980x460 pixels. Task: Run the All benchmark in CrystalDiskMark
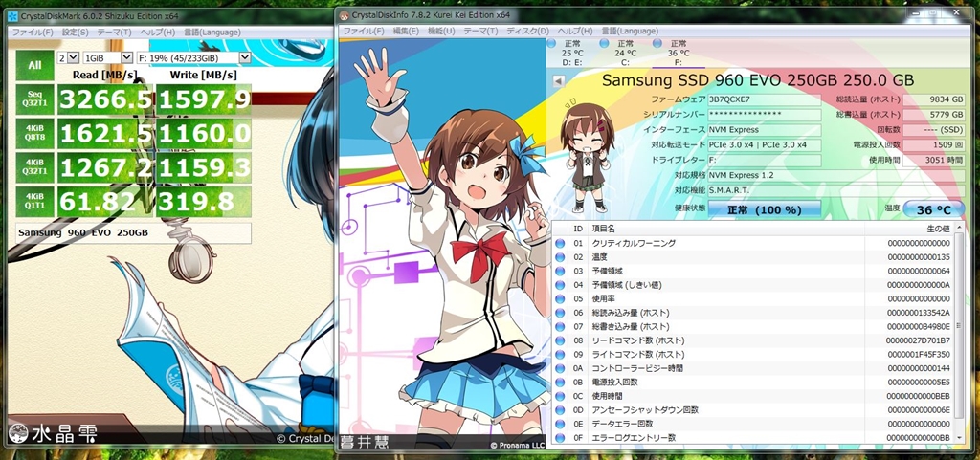pyautogui.click(x=35, y=66)
